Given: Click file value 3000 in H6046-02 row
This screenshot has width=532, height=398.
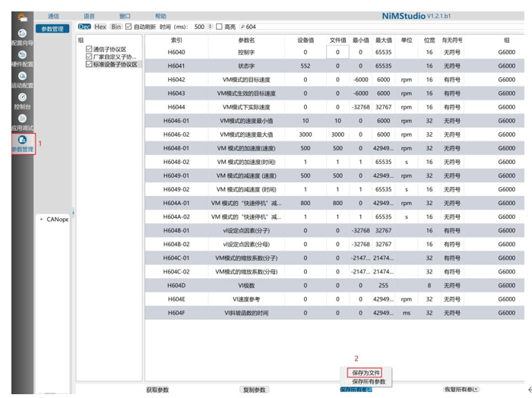Looking at the screenshot, I should tap(337, 134).
